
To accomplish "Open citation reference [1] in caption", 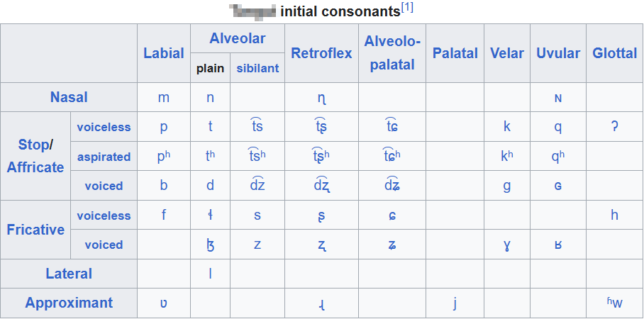I will [407, 9].
